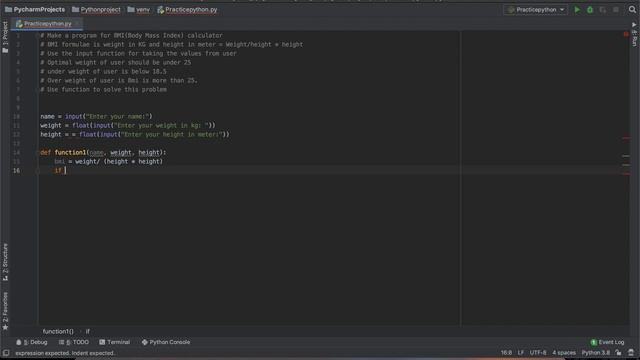The width and height of the screenshot is (640, 360).
Task: Toggle read-only lock icon in status bar
Action: tap(619, 353)
